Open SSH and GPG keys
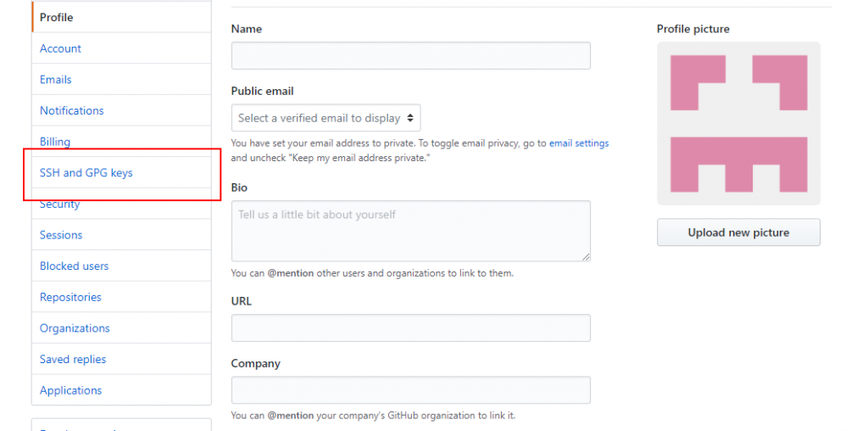The width and height of the screenshot is (868, 431). coord(86,173)
